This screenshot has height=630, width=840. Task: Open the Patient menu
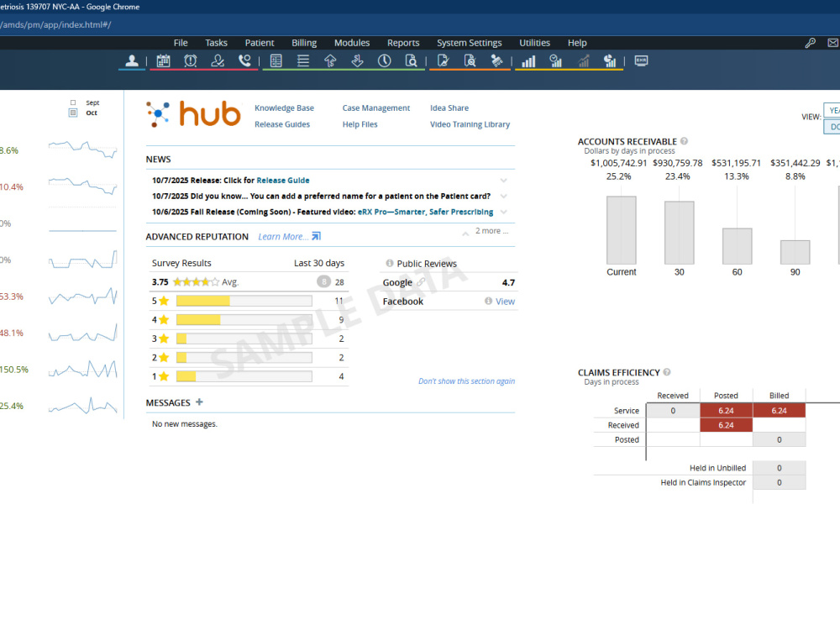260,43
